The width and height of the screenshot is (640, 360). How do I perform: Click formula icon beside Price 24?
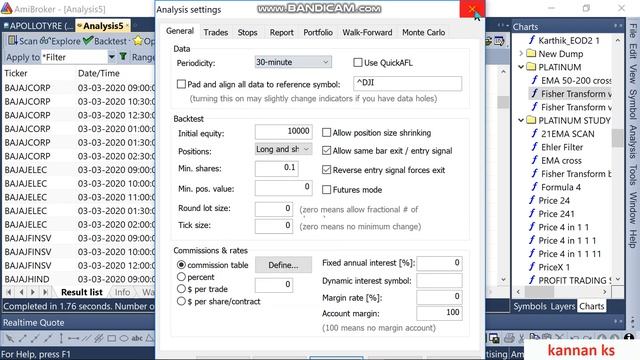[x=532, y=200]
